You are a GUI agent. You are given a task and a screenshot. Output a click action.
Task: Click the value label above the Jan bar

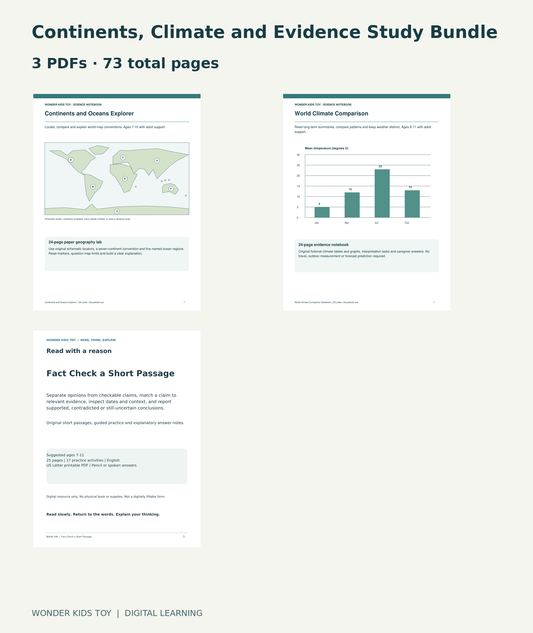pos(319,204)
